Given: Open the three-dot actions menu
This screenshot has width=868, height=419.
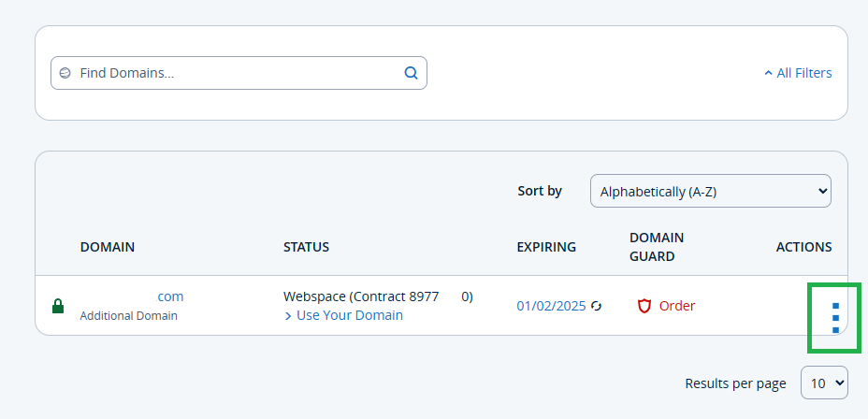Looking at the screenshot, I should 836,318.
